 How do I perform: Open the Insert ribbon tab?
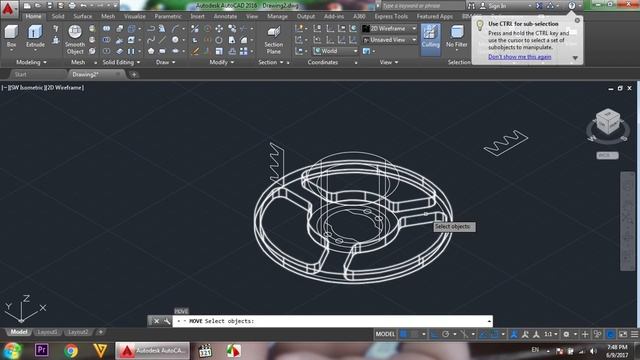[x=198, y=16]
